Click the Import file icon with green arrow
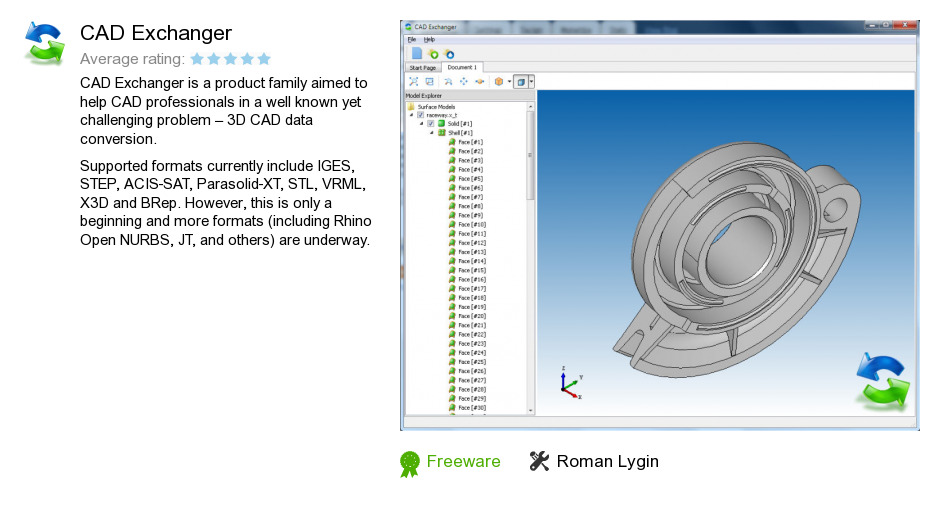Viewport: 940px width, 508px height. 433,54
